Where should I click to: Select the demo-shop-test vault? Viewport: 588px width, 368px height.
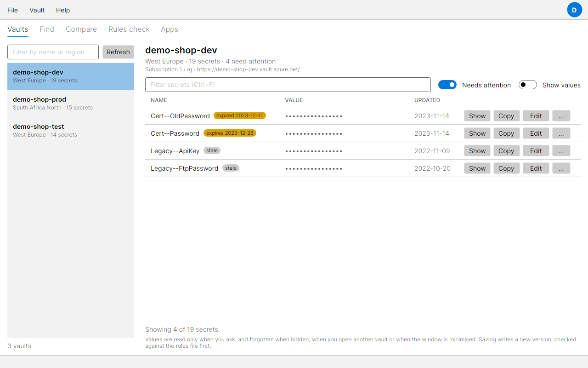[x=71, y=131]
